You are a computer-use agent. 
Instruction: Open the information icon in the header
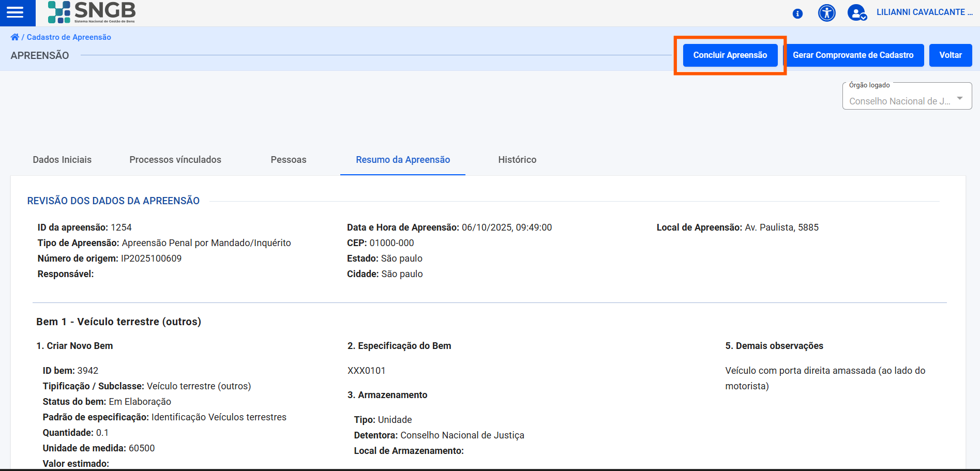click(797, 14)
